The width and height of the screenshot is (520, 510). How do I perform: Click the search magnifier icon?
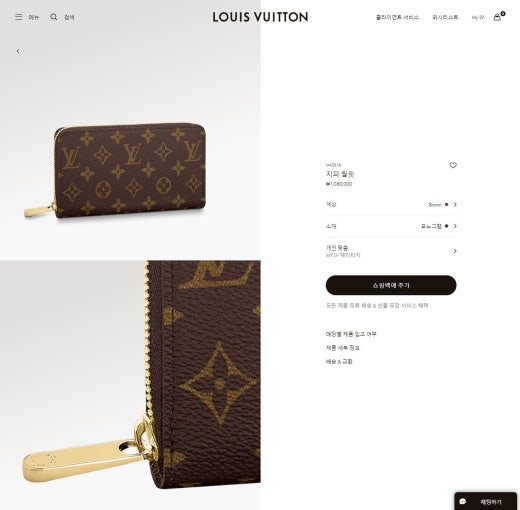pyautogui.click(x=54, y=17)
